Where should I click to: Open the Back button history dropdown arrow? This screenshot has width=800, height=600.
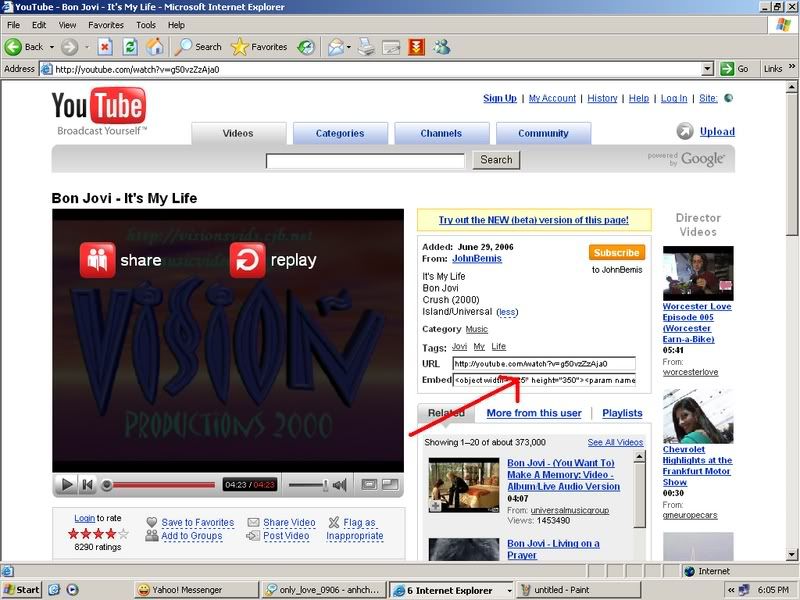click(x=52, y=47)
